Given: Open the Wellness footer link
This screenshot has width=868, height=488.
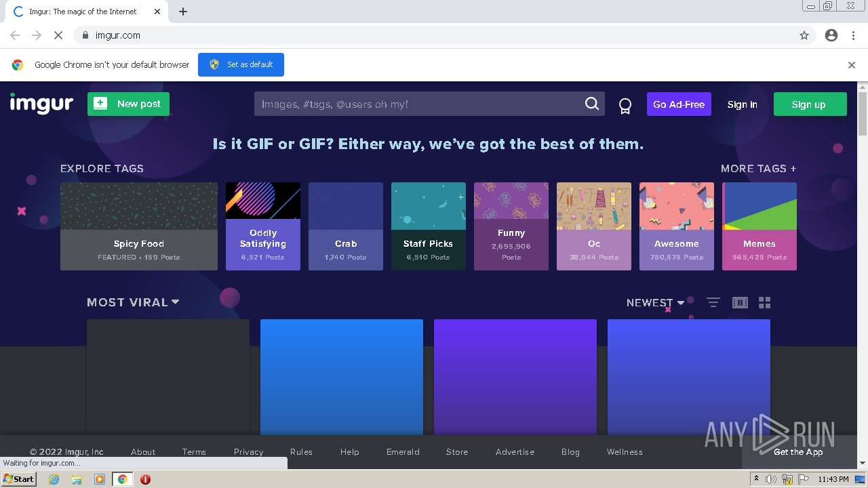Looking at the screenshot, I should click(625, 452).
